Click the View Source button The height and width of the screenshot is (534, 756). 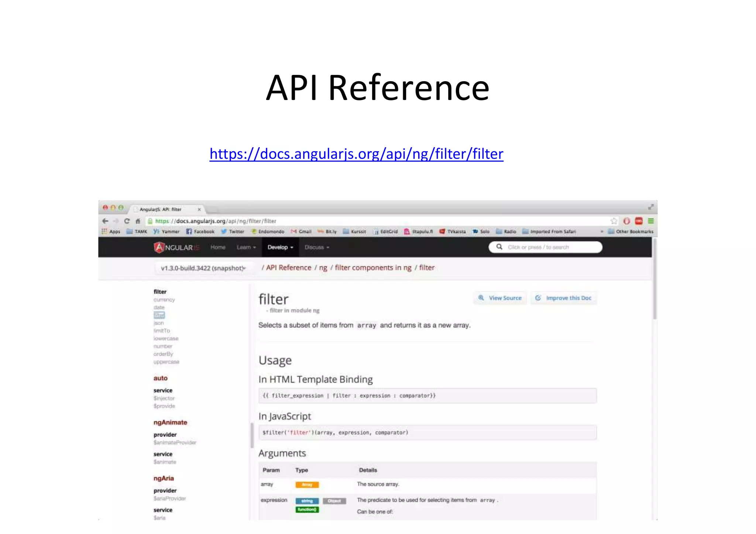tap(500, 298)
